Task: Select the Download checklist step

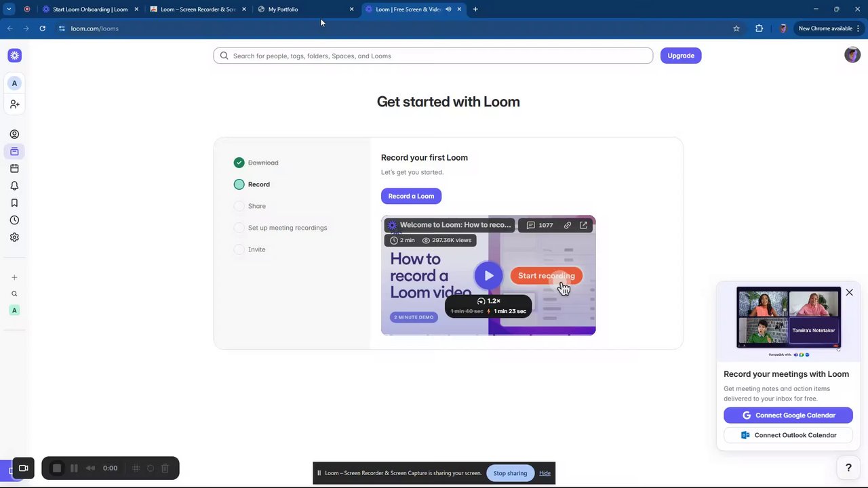Action: point(256,163)
